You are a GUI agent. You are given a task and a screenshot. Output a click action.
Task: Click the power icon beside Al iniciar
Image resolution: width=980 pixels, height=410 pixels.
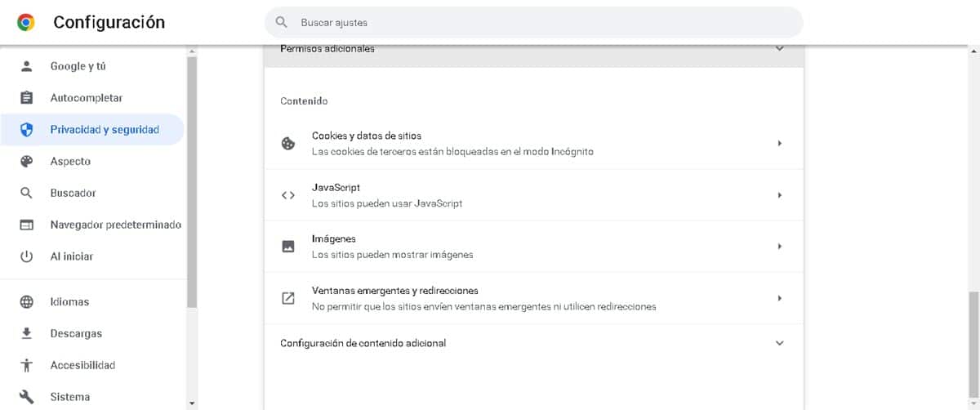point(26,256)
